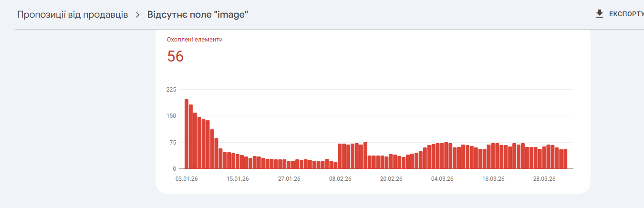
Task: Click the breadcrumb chevron separator
Action: 138,14
